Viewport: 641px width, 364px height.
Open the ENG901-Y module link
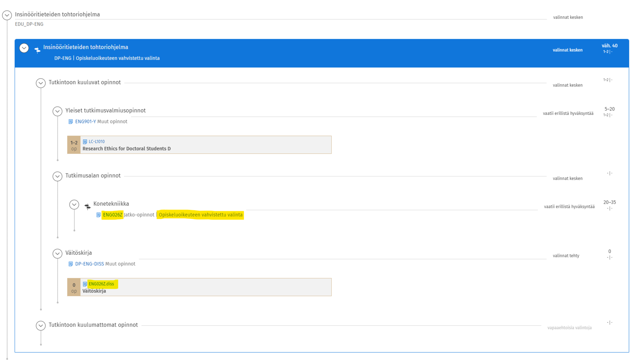[85, 122]
